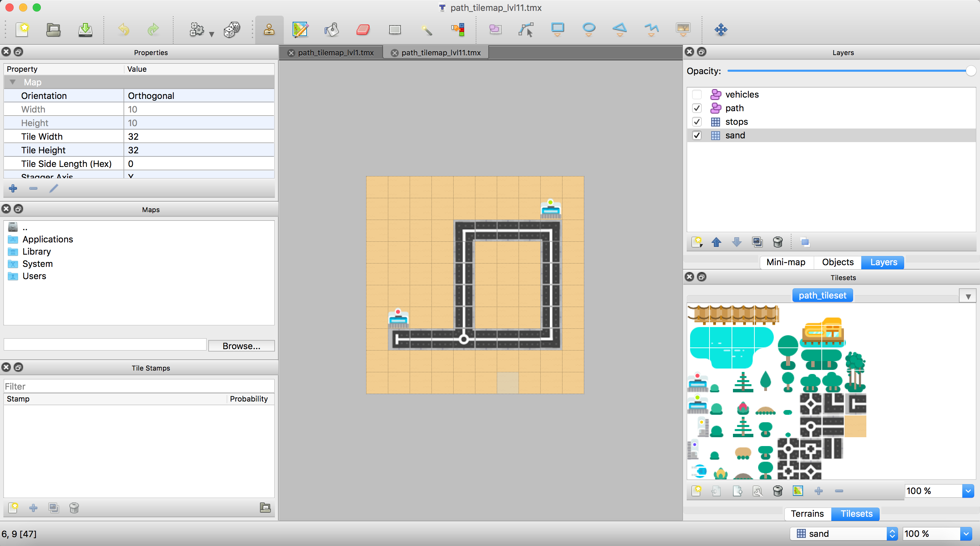
Task: Redo the last action
Action: 153,29
